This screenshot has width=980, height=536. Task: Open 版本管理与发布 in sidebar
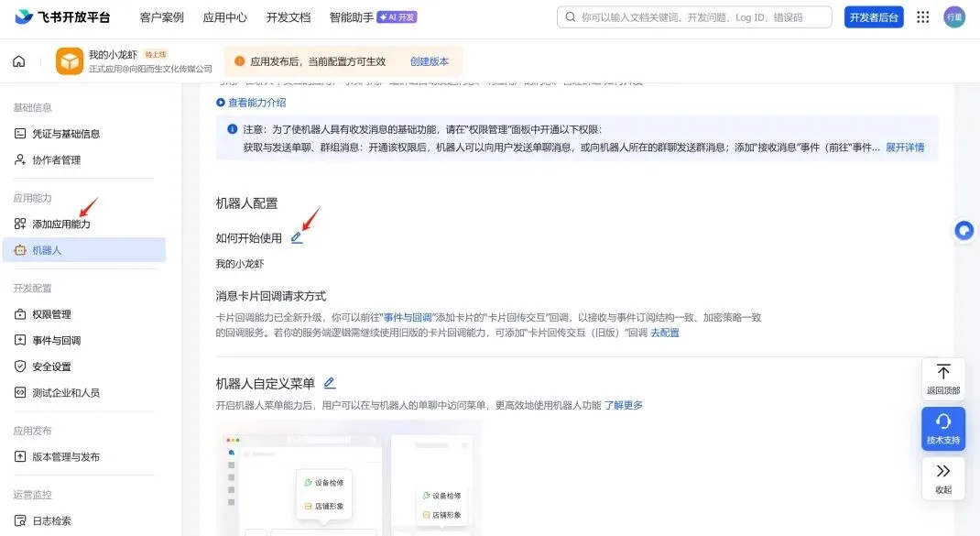click(83, 456)
